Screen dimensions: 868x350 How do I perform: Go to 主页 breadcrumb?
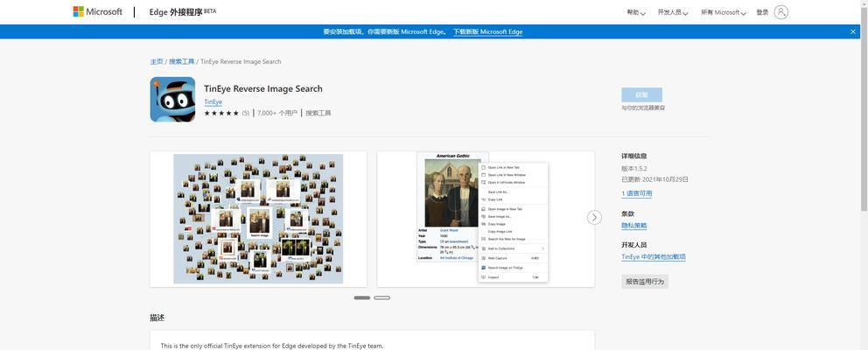[157, 61]
